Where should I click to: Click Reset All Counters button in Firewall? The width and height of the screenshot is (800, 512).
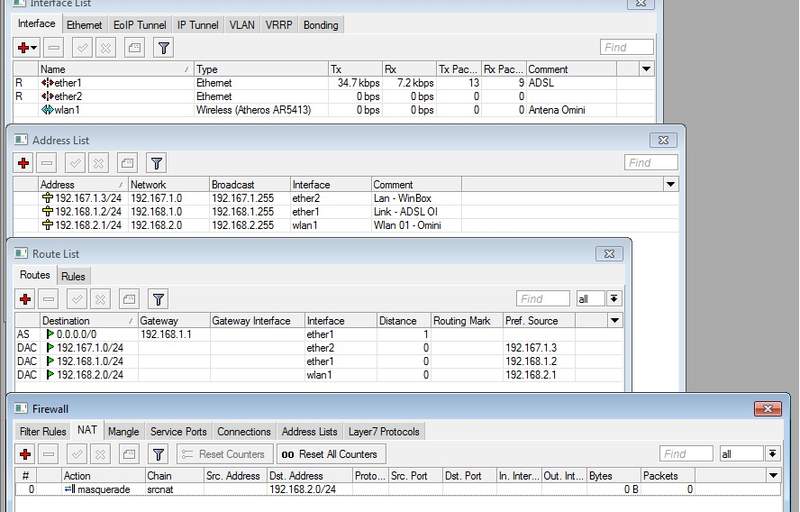pos(331,454)
